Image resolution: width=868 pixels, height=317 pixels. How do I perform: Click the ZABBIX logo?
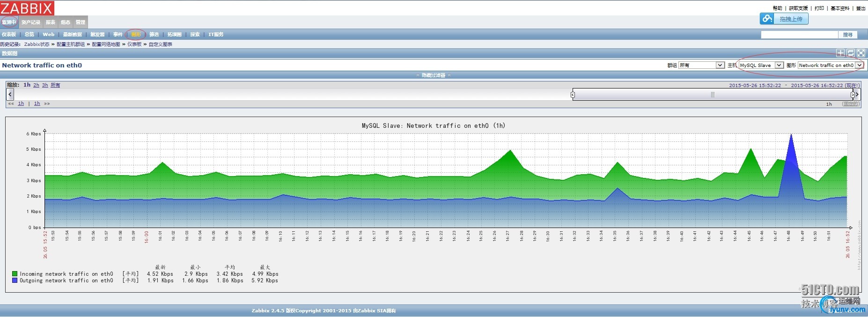point(27,8)
